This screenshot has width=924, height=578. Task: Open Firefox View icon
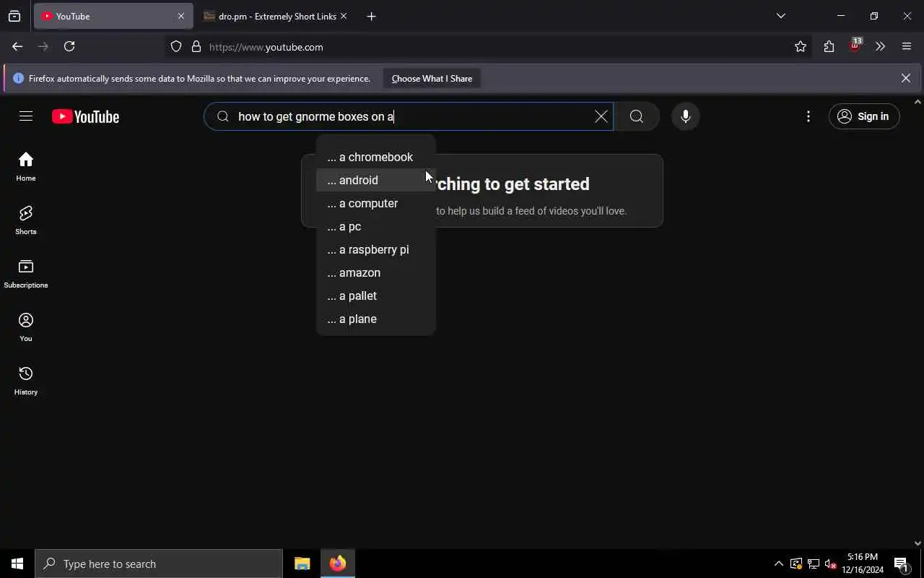14,16
